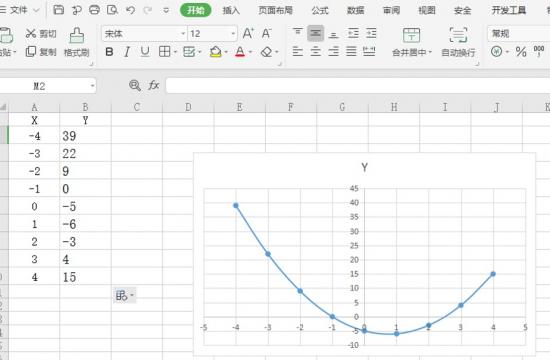
Task: Toggle italic formatting
Action: pos(127,52)
